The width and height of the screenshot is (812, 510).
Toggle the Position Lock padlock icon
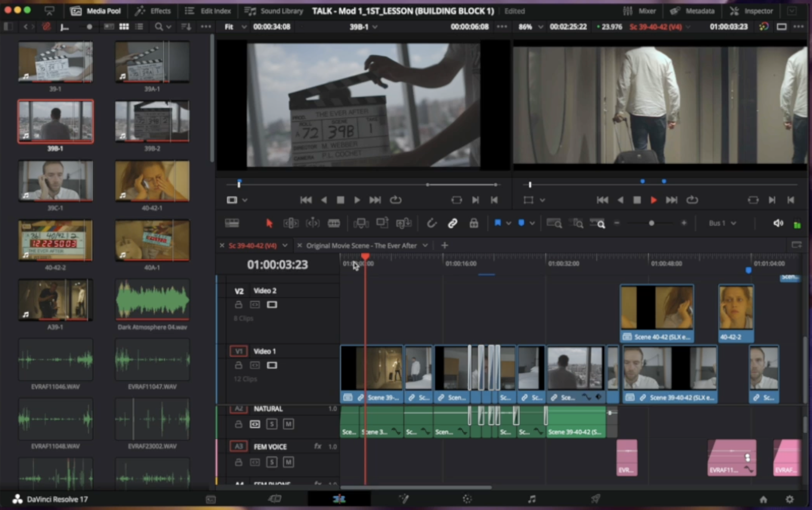[x=474, y=223]
